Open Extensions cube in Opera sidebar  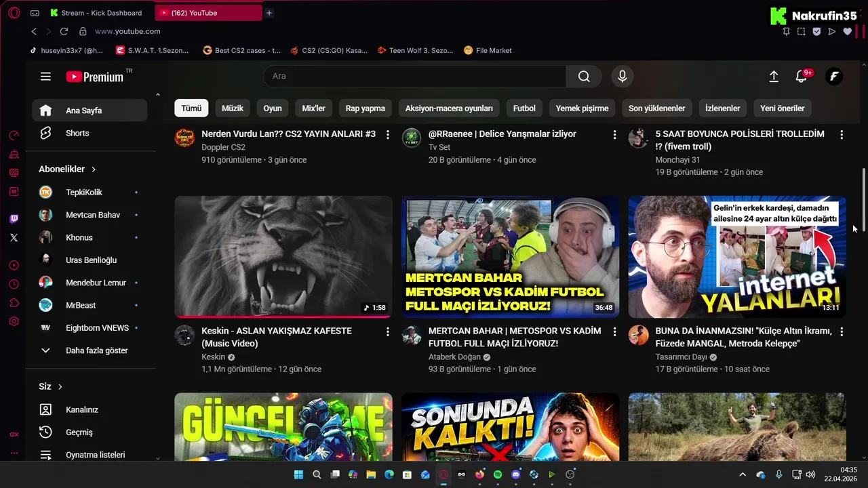click(14, 303)
